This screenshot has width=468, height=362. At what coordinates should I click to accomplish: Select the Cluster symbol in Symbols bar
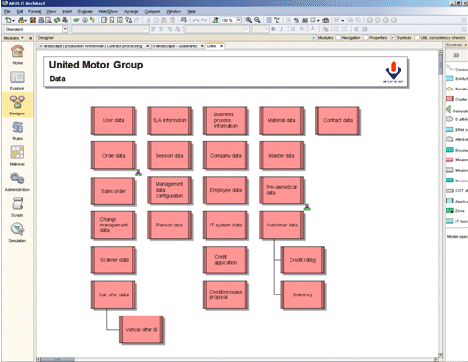click(450, 99)
